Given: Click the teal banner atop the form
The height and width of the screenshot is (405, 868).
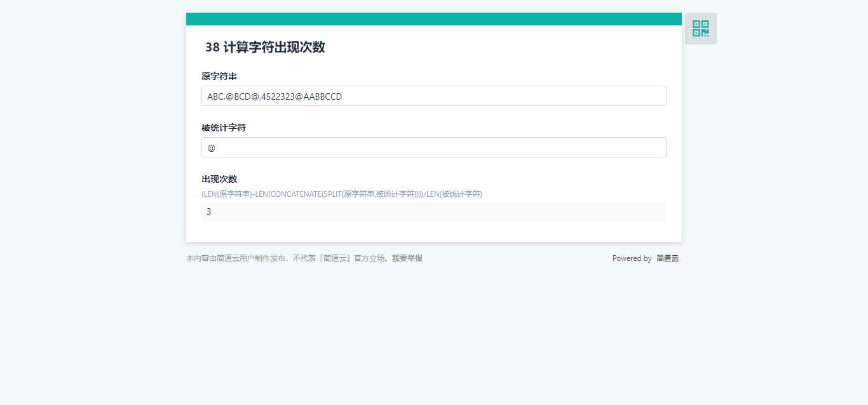Looking at the screenshot, I should 433,19.
